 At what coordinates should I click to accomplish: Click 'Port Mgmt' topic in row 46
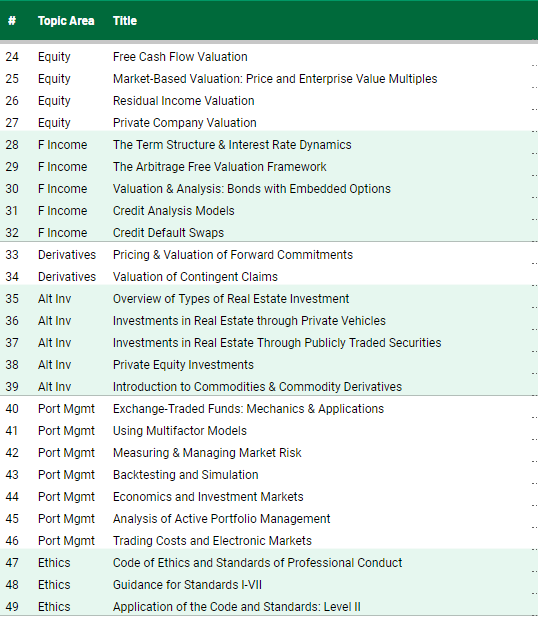pyautogui.click(x=66, y=541)
